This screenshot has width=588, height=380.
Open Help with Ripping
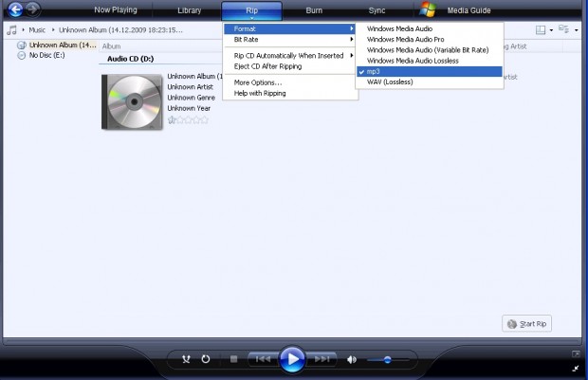click(289, 93)
